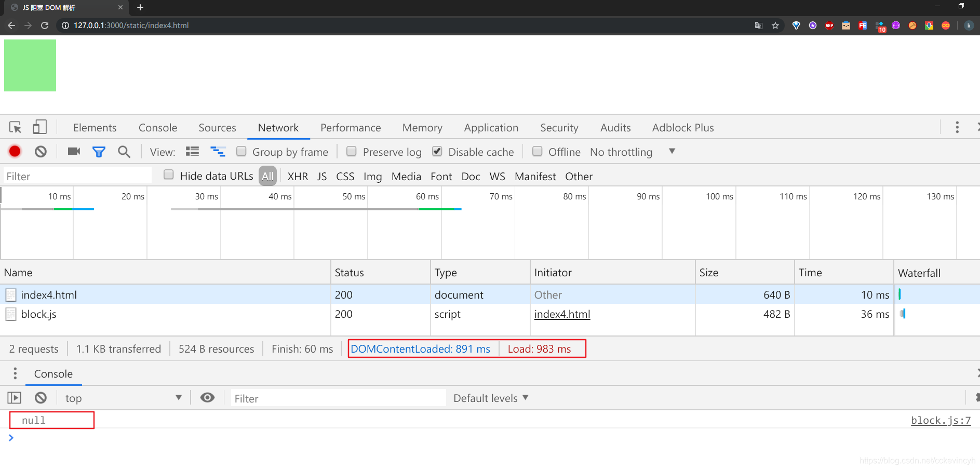This screenshot has width=980, height=470.
Task: Open the No throttling dropdown
Action: pos(633,152)
